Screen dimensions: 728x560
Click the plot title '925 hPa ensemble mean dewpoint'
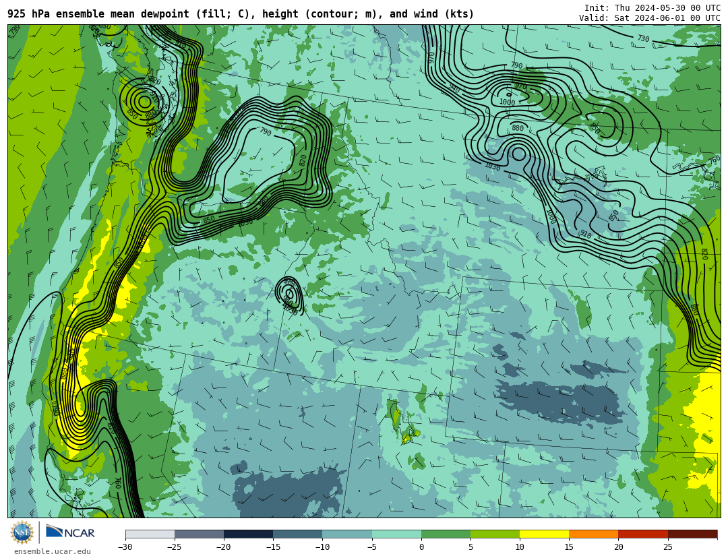coord(98,14)
